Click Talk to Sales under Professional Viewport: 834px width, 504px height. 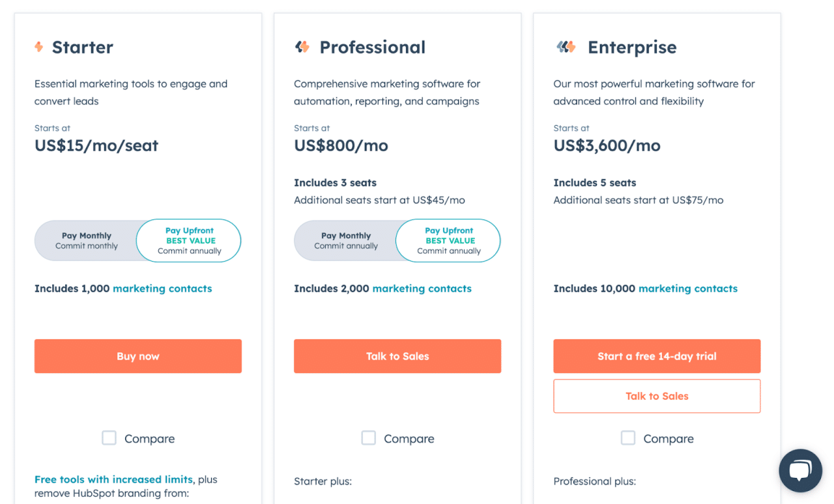click(x=397, y=356)
